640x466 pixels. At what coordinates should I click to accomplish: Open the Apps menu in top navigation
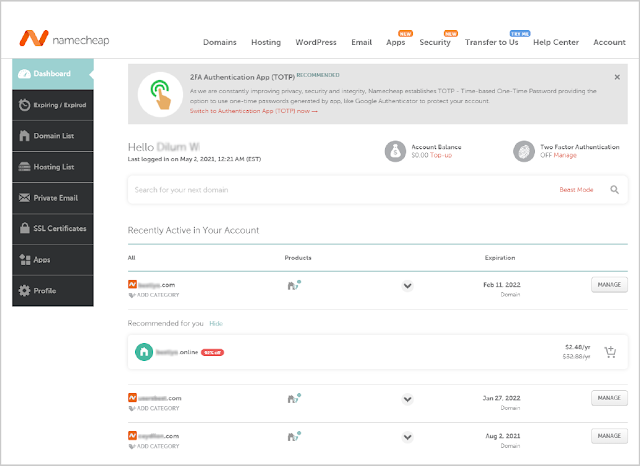click(396, 42)
